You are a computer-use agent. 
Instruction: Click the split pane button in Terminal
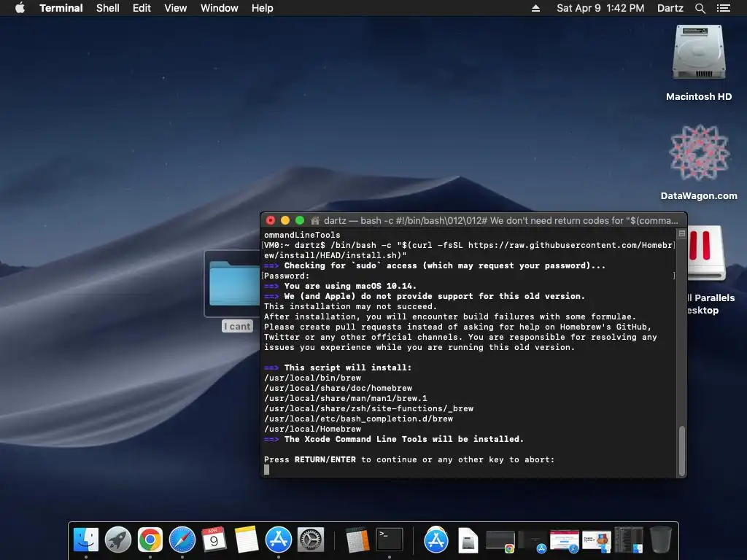tap(682, 234)
